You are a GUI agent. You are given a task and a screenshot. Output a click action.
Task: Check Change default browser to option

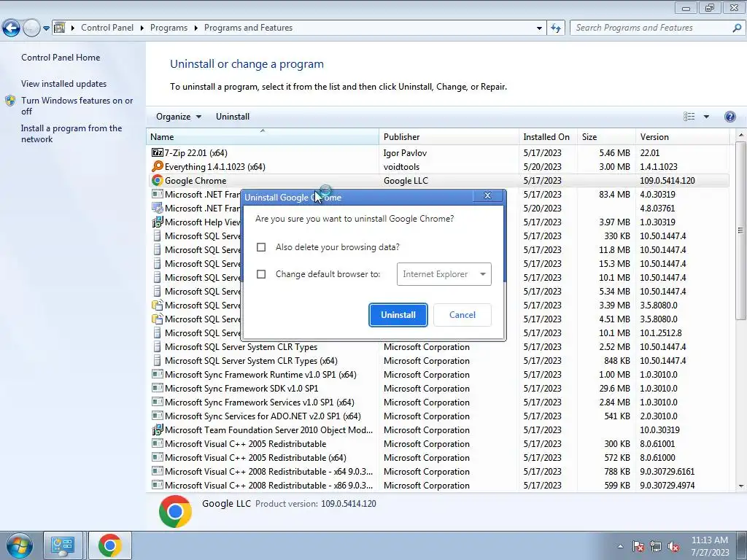tap(261, 274)
